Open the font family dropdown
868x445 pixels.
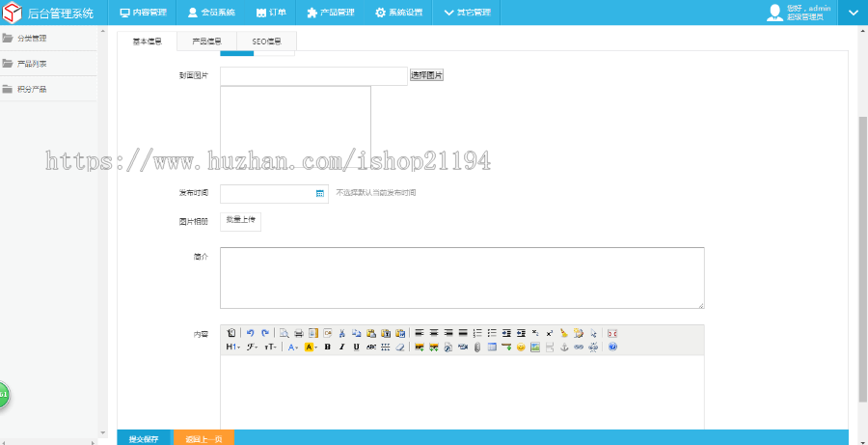[x=252, y=347]
